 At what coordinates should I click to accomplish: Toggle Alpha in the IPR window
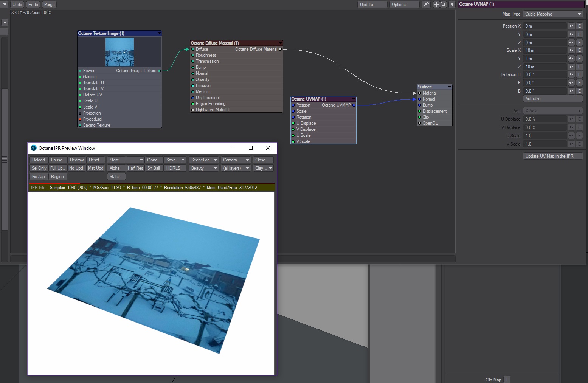click(116, 168)
